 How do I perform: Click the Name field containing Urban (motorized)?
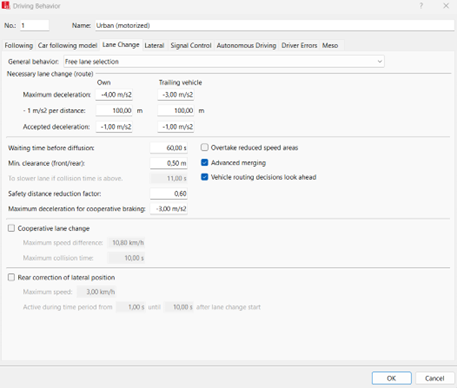(275, 25)
